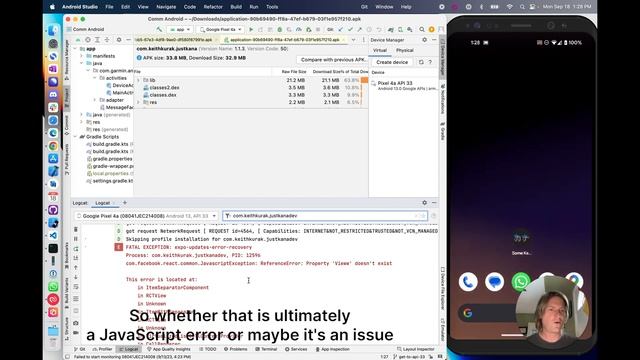Click the orange account avatar icon in the toolbar
Image resolution: width=640 pixels, height=360 pixels.
click(x=431, y=29)
